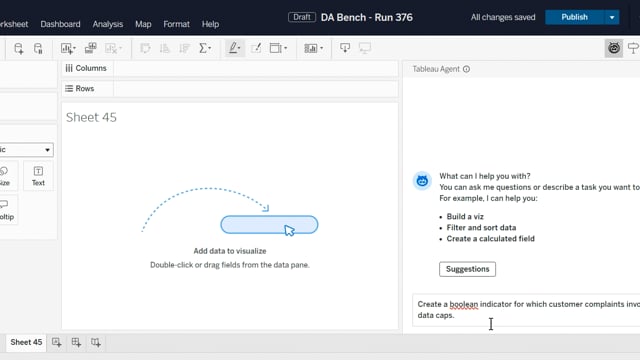The height and width of the screenshot is (360, 640).
Task: Open the Publish dropdown arrow
Action: (x=612, y=17)
